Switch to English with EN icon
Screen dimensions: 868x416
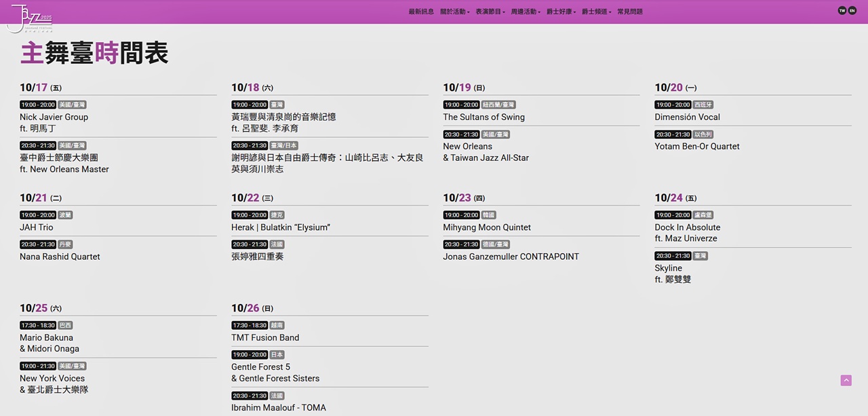pos(852,11)
